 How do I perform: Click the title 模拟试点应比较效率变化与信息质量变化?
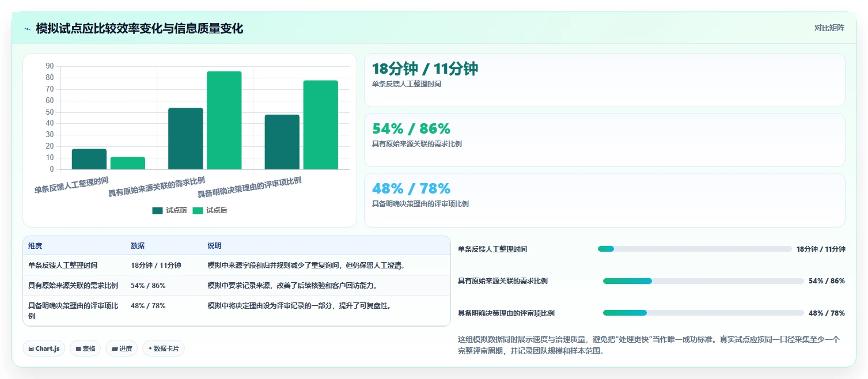[x=139, y=28]
